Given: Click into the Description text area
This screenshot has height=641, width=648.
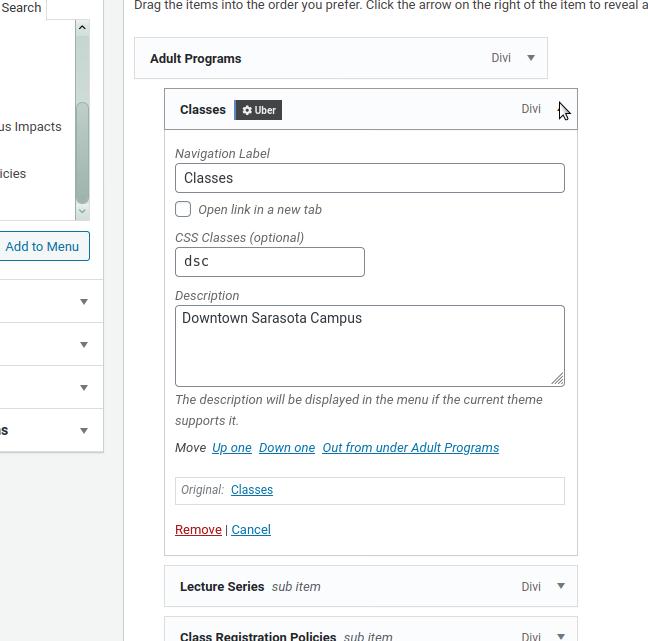Looking at the screenshot, I should click(x=370, y=346).
